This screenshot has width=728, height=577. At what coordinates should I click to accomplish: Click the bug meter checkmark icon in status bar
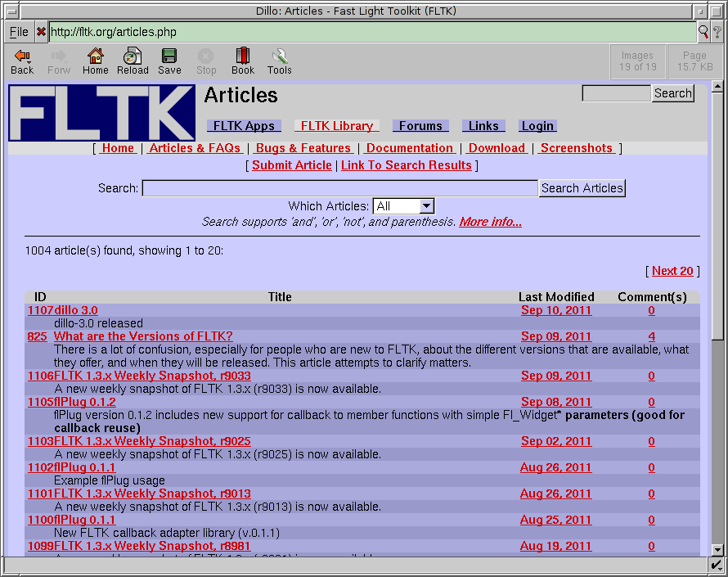717,565
